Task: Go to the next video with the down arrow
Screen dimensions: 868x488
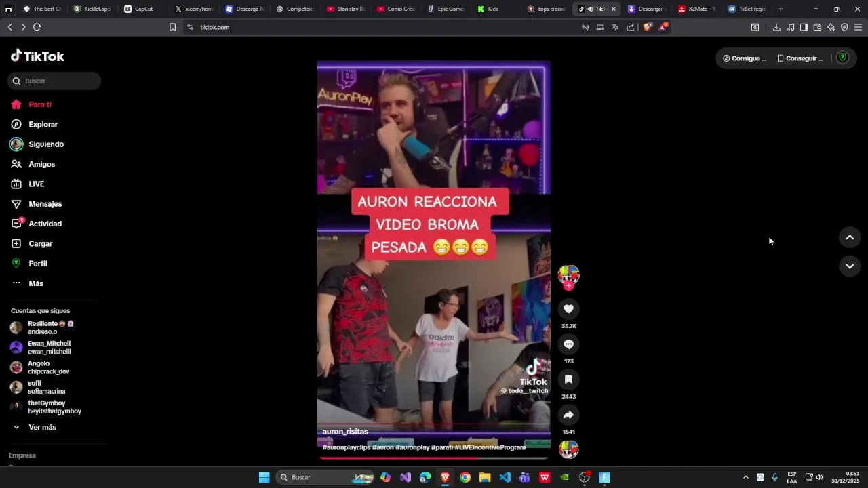Action: pyautogui.click(x=850, y=266)
